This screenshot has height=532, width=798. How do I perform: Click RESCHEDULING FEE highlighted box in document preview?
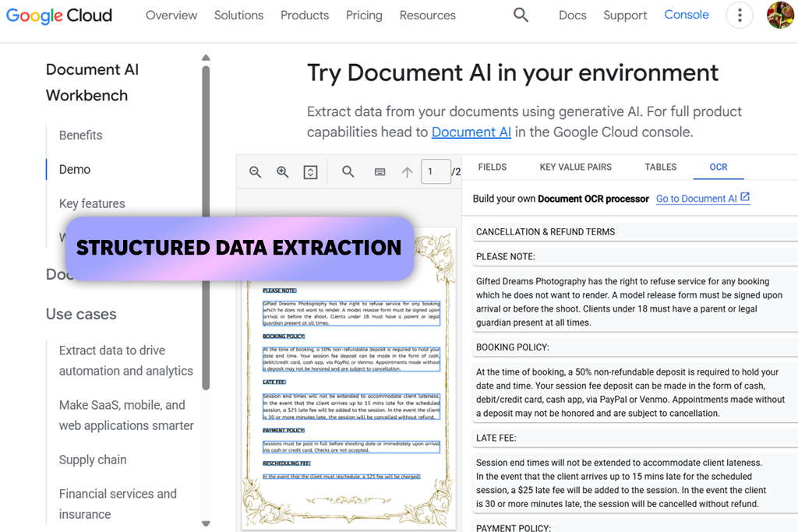point(287,463)
